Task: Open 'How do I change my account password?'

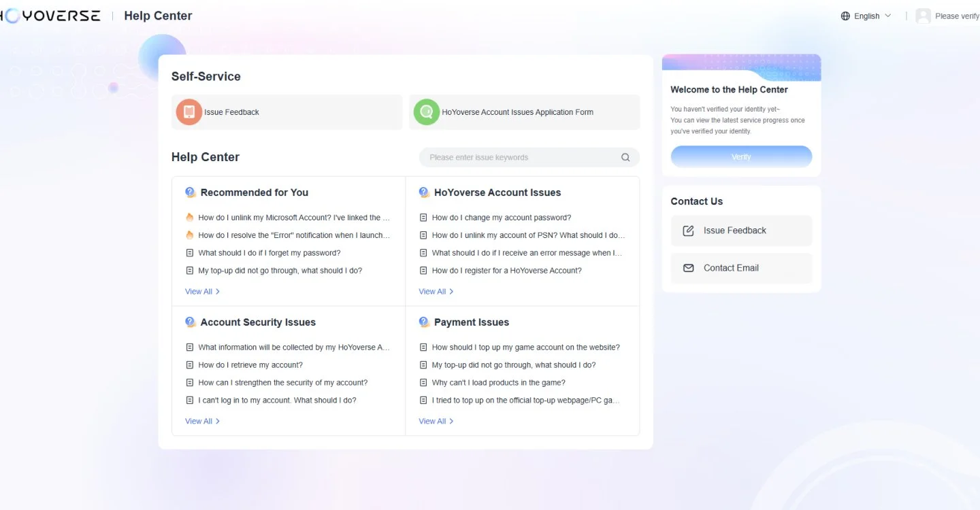Action: tap(502, 218)
